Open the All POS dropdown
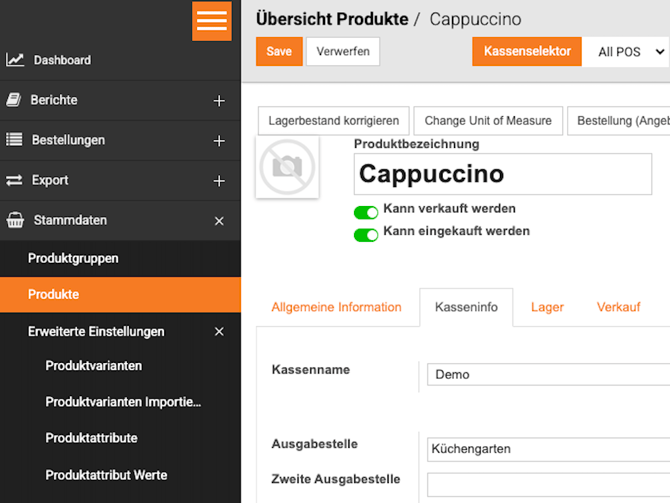Image resolution: width=670 pixels, height=503 pixels. click(x=626, y=52)
